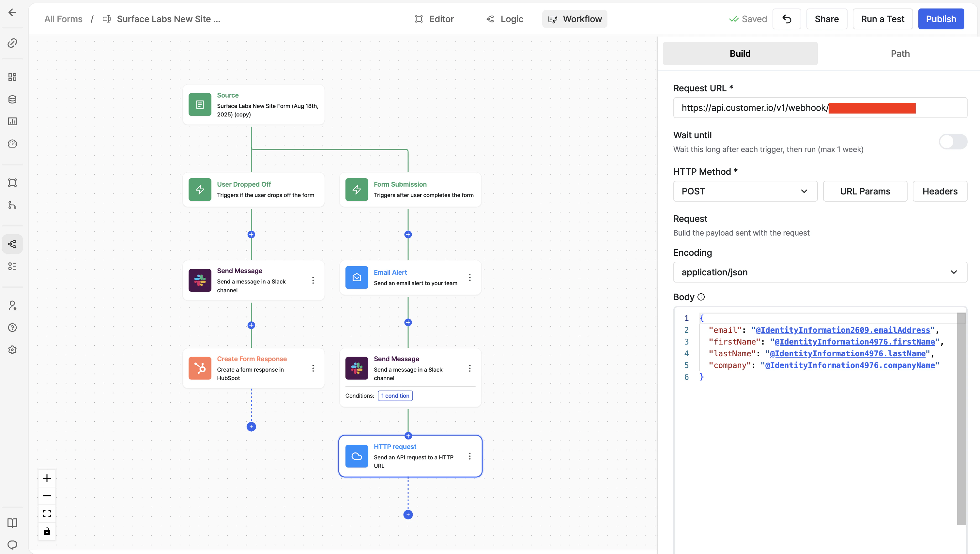The width and height of the screenshot is (980, 554).
Task: Expand the application/json Encoding dropdown
Action: click(820, 272)
